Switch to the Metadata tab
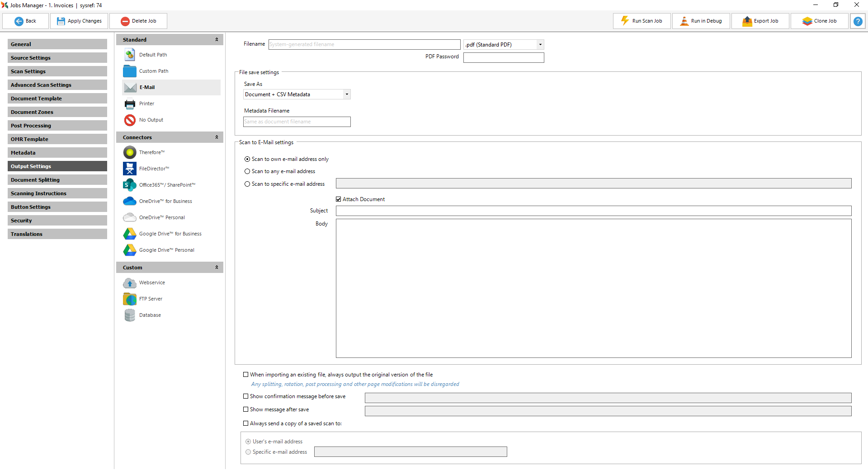This screenshot has height=470, width=868. (57, 153)
